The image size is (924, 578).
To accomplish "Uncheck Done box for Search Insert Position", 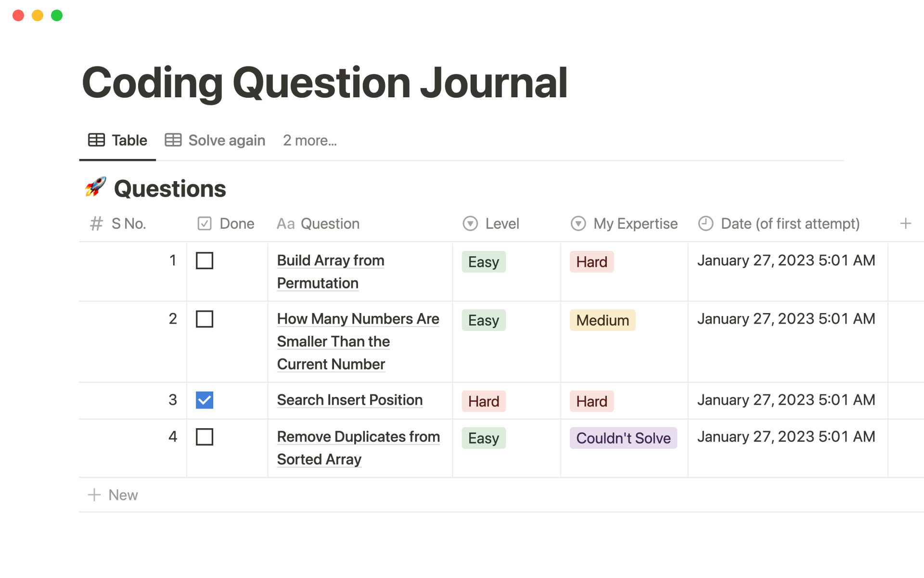I will pyautogui.click(x=205, y=400).
